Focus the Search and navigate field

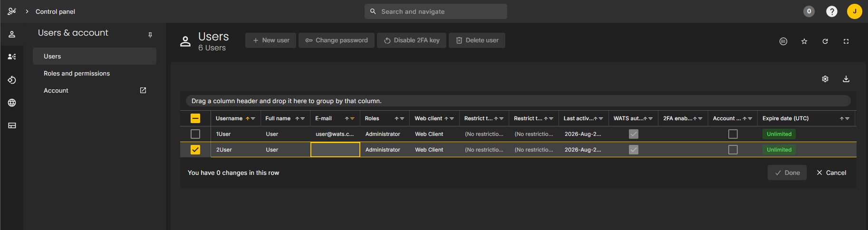point(436,11)
